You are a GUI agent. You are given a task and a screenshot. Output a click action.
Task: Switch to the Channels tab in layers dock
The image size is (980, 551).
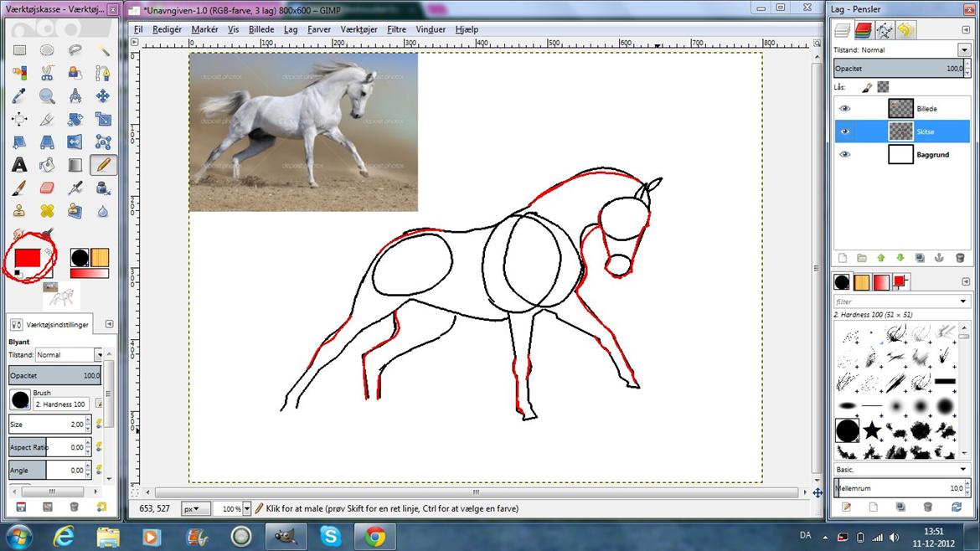point(864,31)
